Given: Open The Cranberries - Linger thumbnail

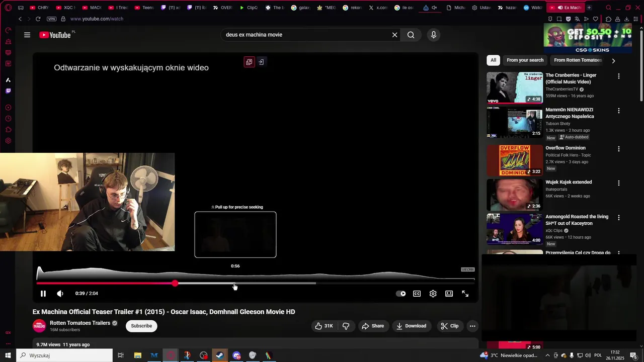Looking at the screenshot, I should (x=515, y=87).
